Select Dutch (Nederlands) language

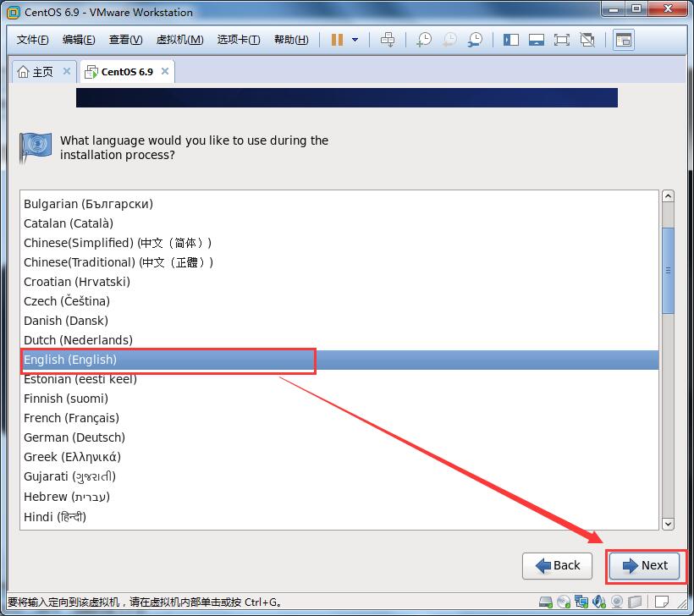339,340
